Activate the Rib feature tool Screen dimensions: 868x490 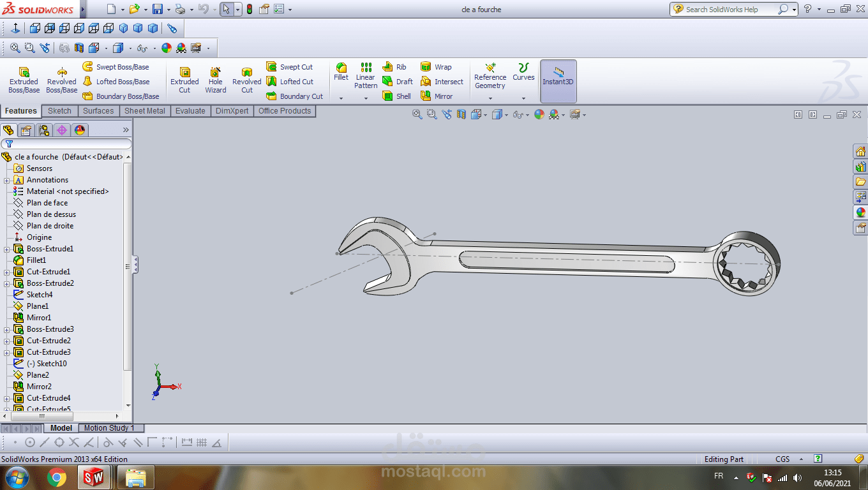coord(398,66)
